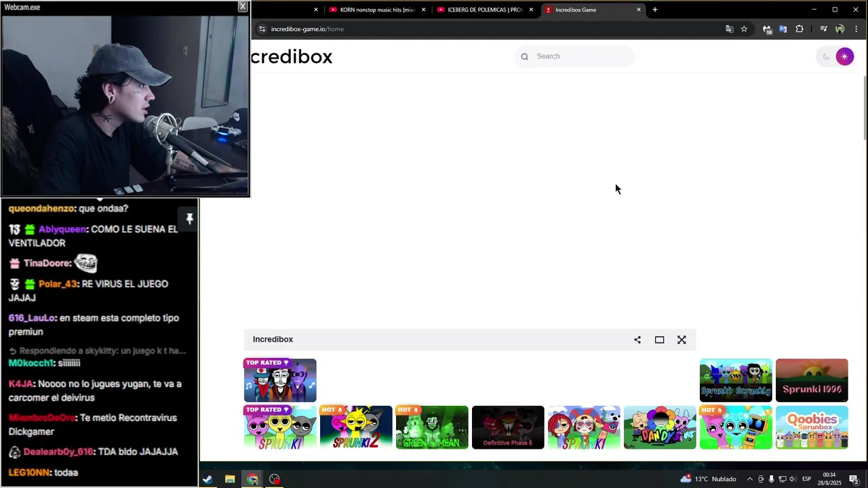Click the Chrome taskbar icon
This screenshot has width=868, height=488.
[252, 479]
